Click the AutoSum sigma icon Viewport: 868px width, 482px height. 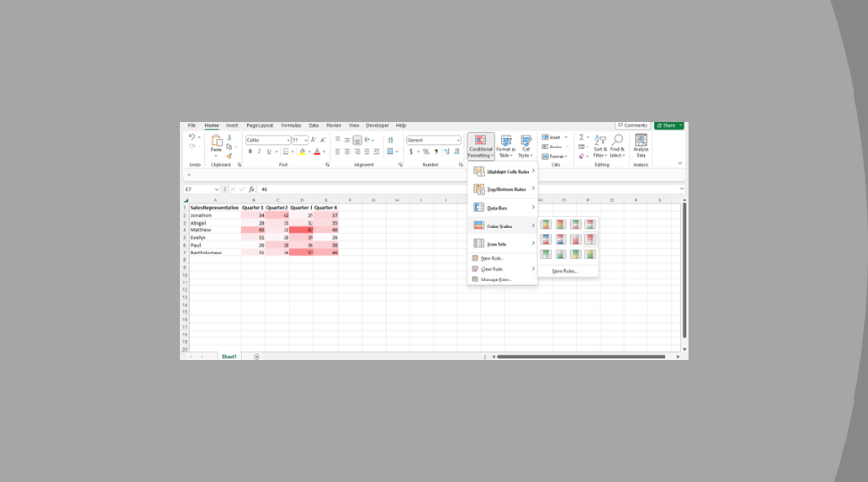pos(582,137)
